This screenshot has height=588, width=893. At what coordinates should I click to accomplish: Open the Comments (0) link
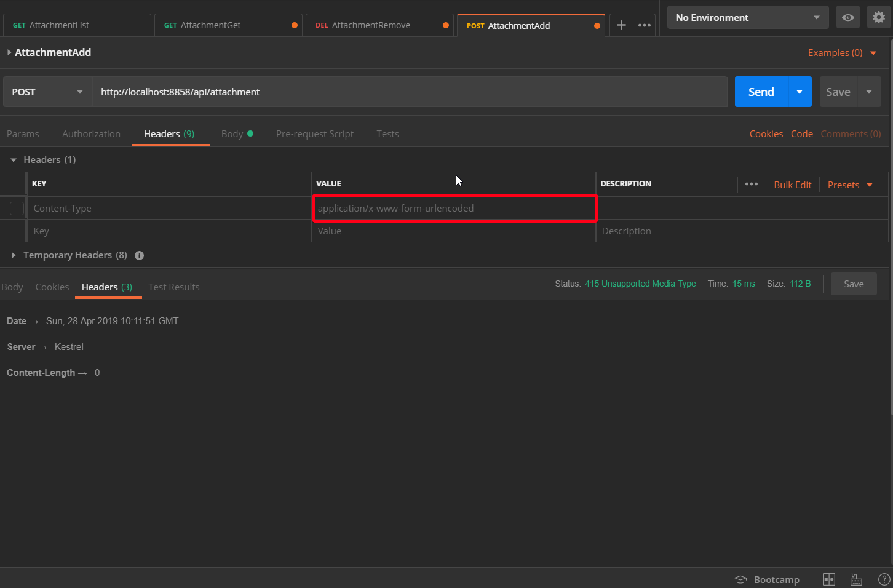point(851,133)
